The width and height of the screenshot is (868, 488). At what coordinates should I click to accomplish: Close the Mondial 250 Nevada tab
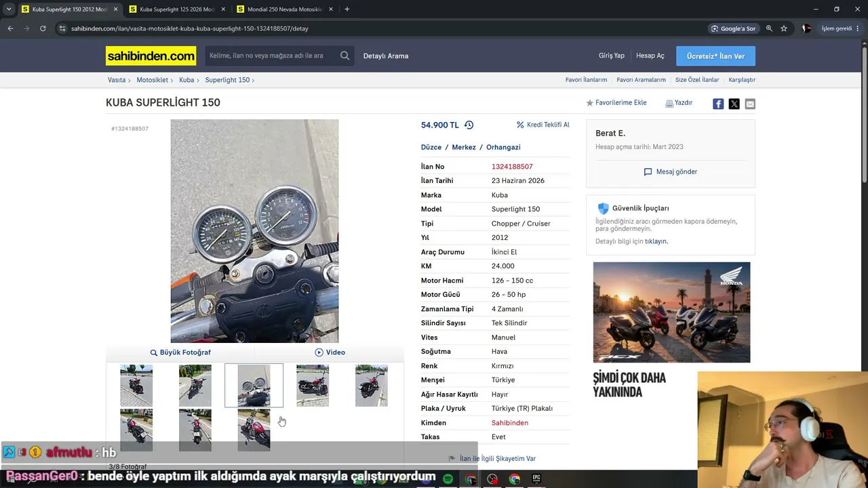330,9
